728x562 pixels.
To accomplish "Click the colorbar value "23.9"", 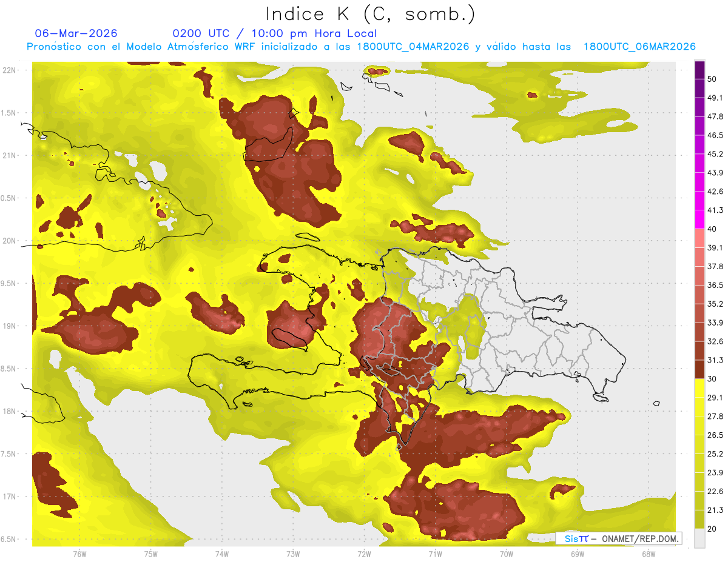I will 715,472.
